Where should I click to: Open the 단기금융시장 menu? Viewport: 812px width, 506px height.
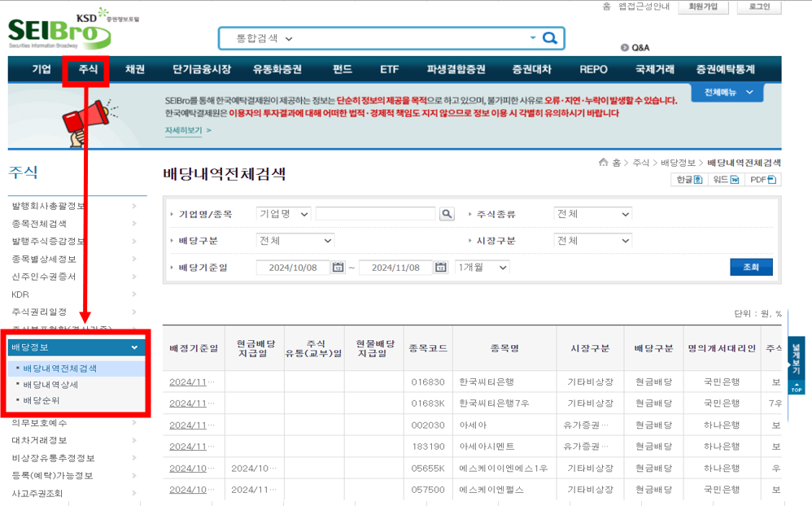pyautogui.click(x=202, y=69)
